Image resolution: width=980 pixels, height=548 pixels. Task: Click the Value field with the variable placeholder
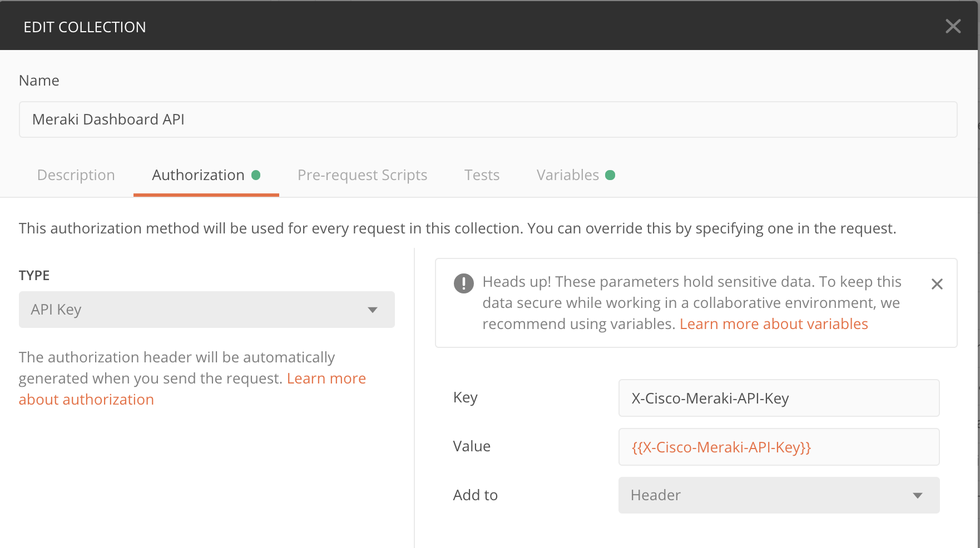pyautogui.click(x=778, y=447)
